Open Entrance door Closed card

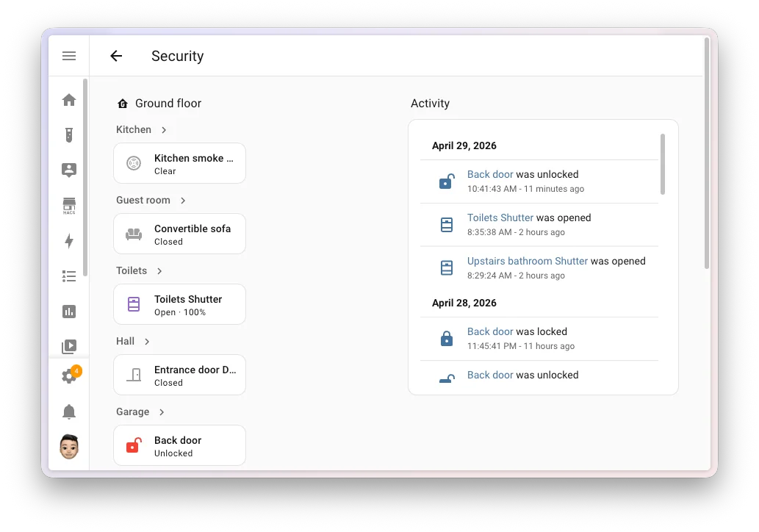[179, 375]
